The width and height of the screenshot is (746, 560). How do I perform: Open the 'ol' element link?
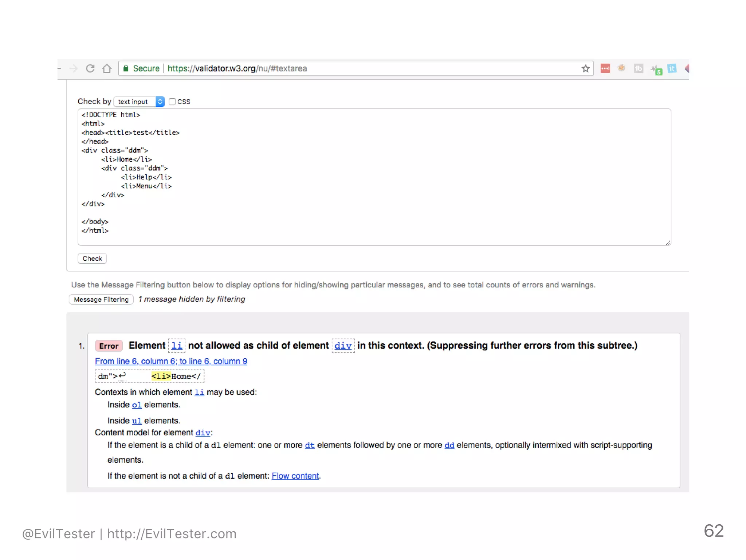click(x=136, y=405)
